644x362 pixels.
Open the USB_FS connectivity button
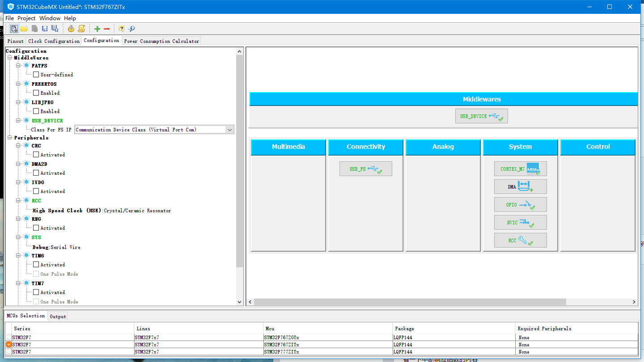(x=366, y=169)
